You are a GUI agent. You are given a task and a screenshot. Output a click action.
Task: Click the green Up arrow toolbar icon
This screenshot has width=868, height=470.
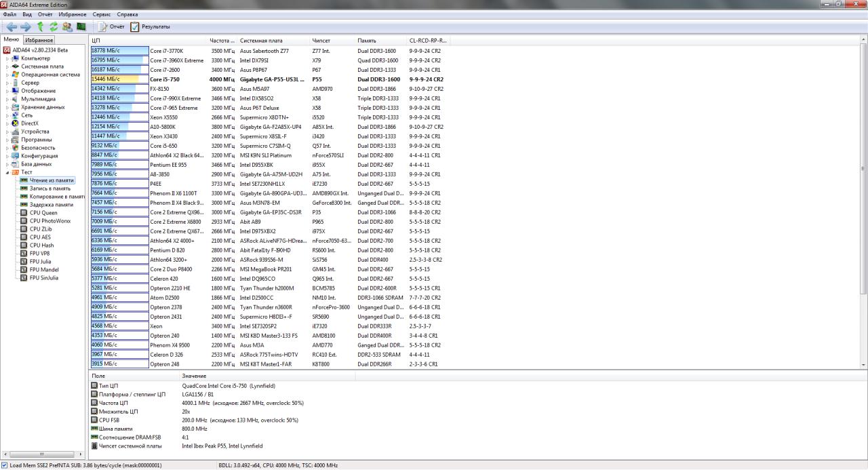pyautogui.click(x=41, y=26)
